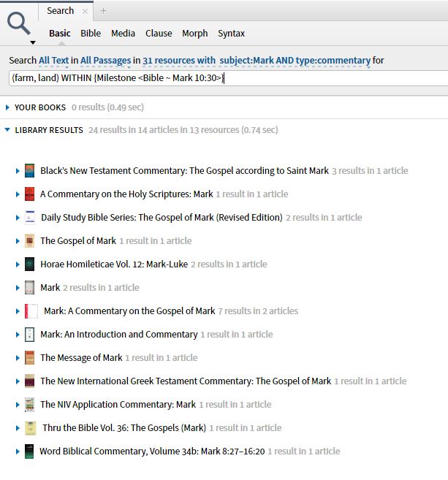Open the All Text field selector
The image size is (448, 480).
tap(53, 61)
